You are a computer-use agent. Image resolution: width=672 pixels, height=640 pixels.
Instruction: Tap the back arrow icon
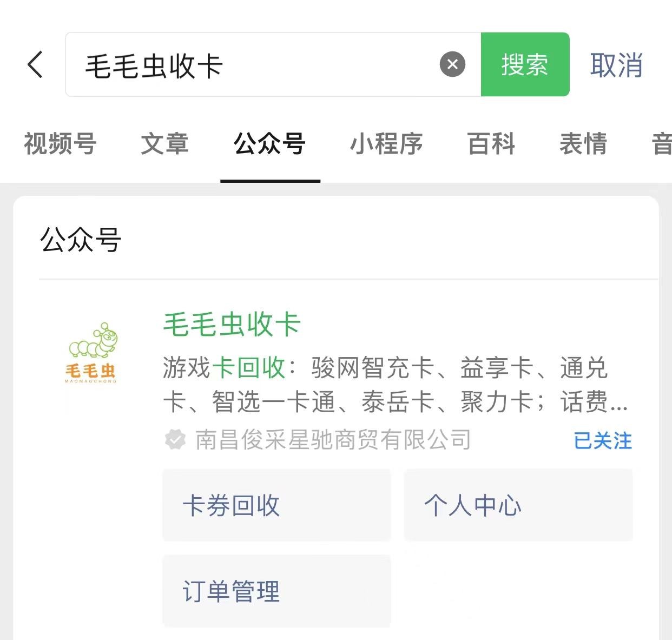(35, 65)
